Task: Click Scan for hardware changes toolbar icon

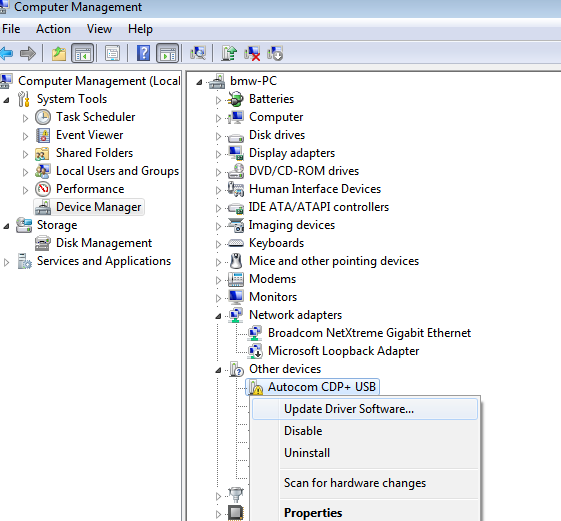Action: point(198,54)
